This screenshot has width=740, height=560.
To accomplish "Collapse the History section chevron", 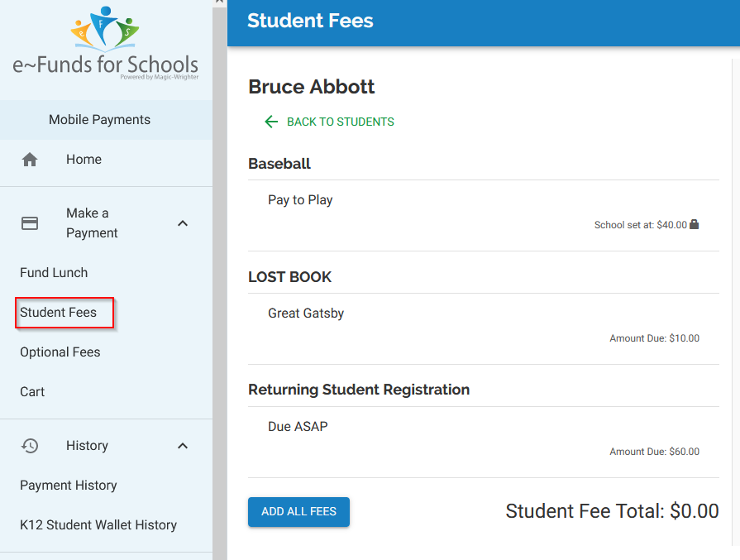I will click(x=183, y=446).
